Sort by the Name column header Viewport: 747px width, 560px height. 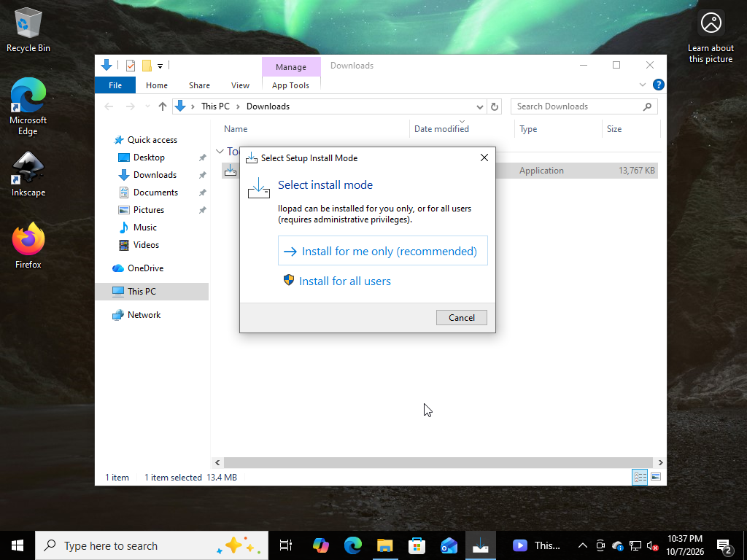[236, 128]
